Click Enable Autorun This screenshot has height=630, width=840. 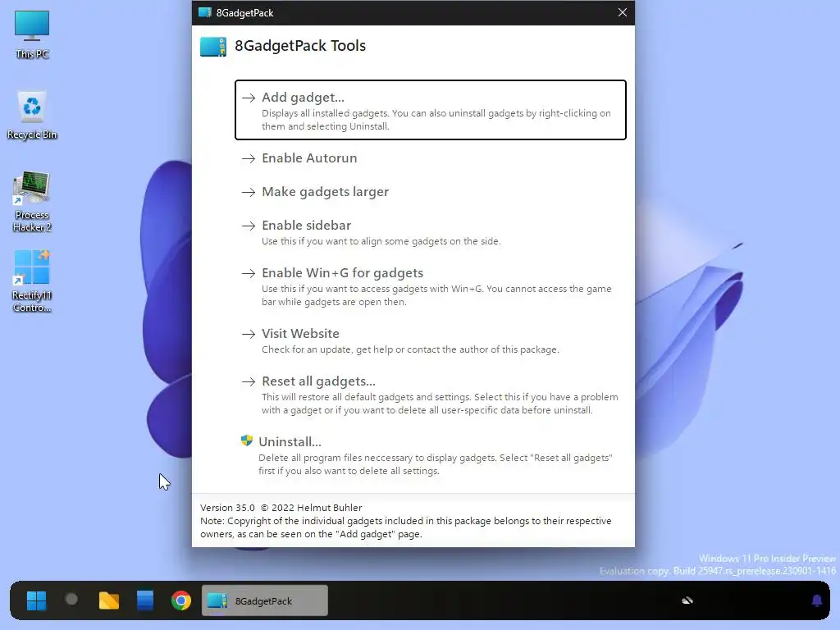tap(309, 158)
